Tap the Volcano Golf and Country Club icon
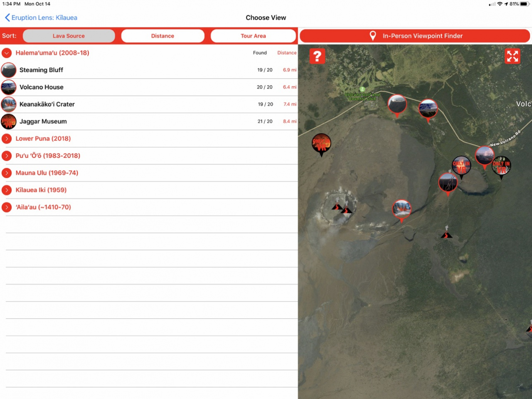 (x=362, y=89)
